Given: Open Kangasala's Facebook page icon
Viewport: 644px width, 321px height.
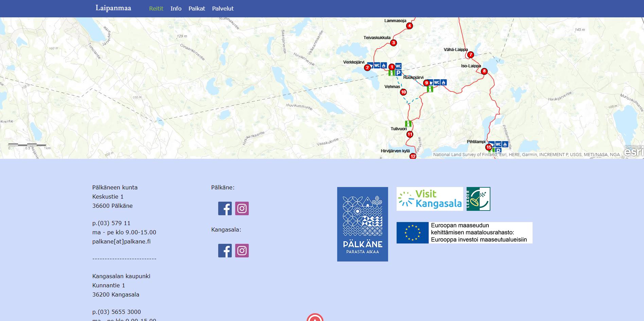Looking at the screenshot, I should coord(225,251).
